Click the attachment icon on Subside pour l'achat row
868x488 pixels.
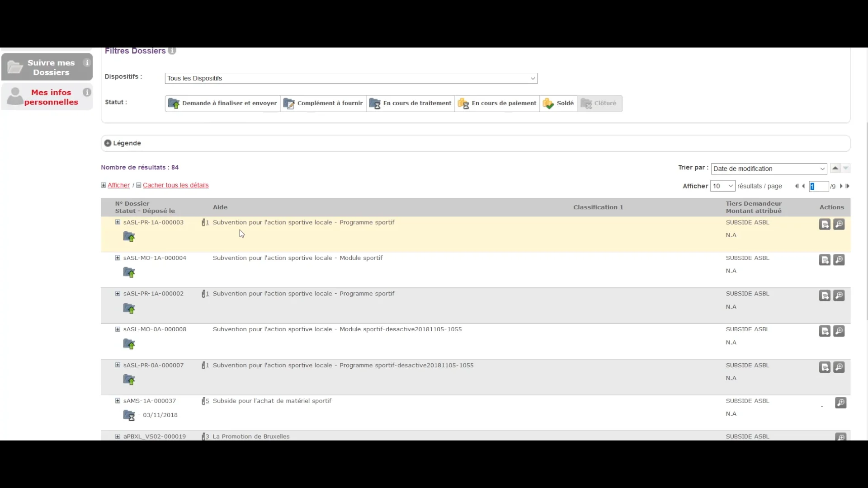(204, 401)
